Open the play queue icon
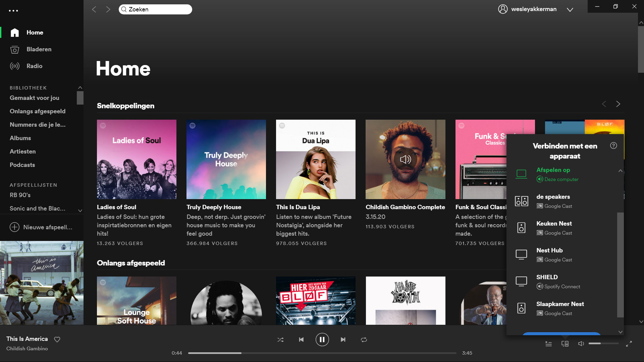The width and height of the screenshot is (644, 362). pyautogui.click(x=548, y=344)
